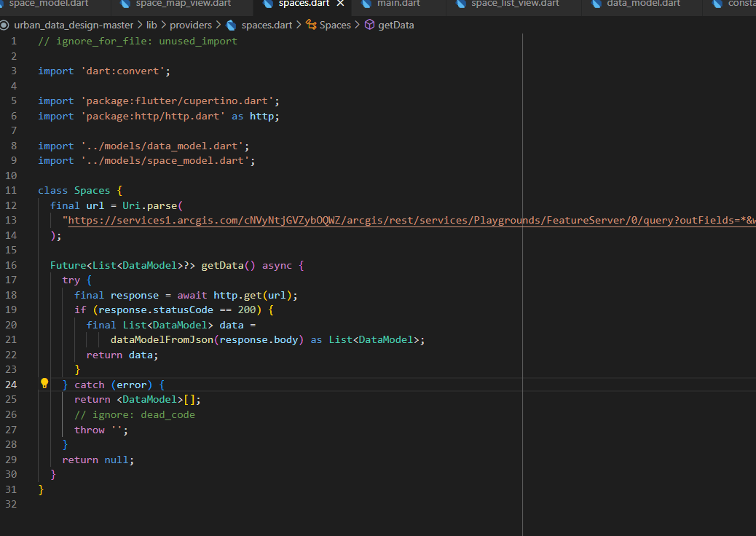Click the Dart icon on the space_list_view.dart tab
Image resolution: width=756 pixels, height=536 pixels.
[x=460, y=4]
